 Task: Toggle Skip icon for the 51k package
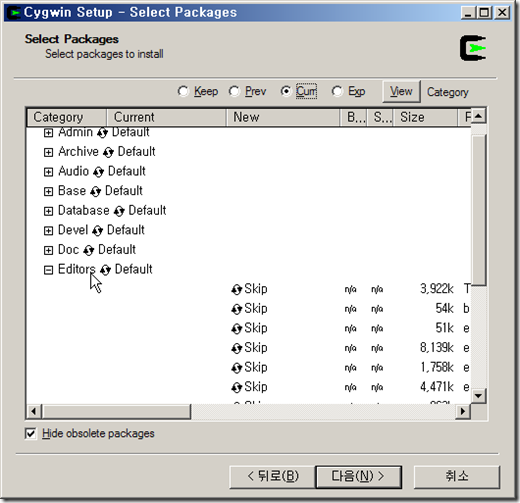click(x=236, y=329)
